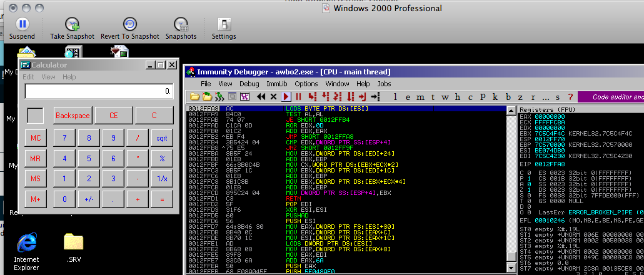Run the program with play icon

286,97
